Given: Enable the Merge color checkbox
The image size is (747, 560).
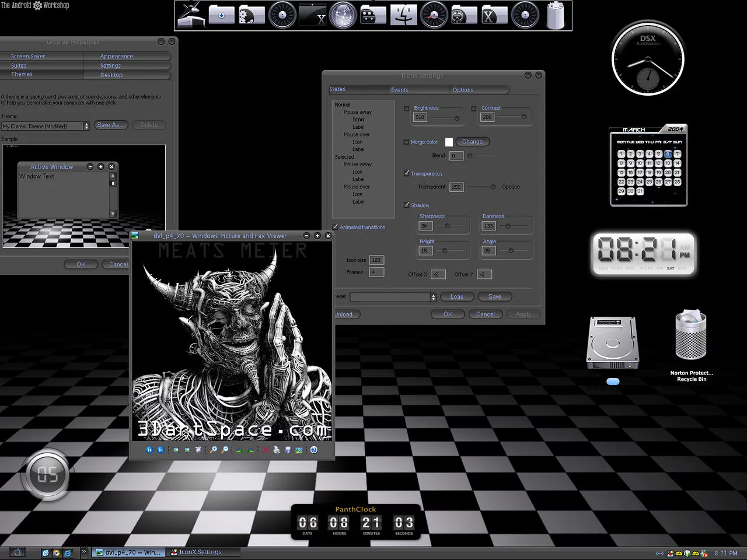Looking at the screenshot, I should 406,142.
